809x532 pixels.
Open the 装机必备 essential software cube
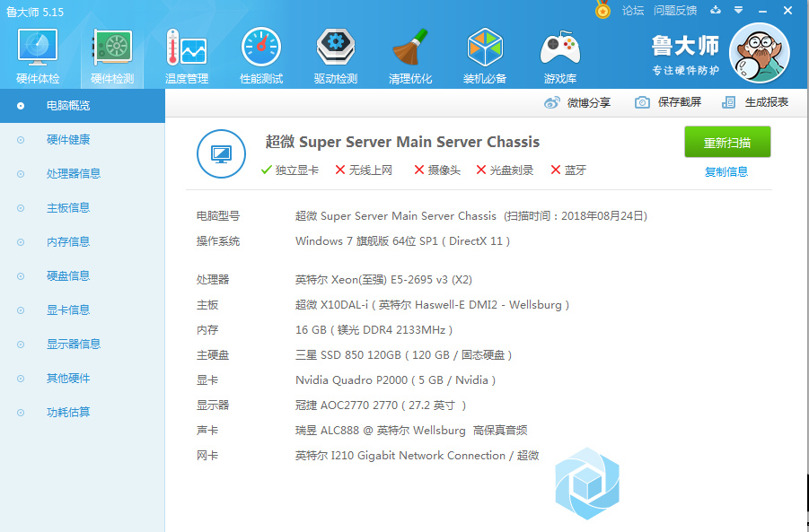coord(485,57)
